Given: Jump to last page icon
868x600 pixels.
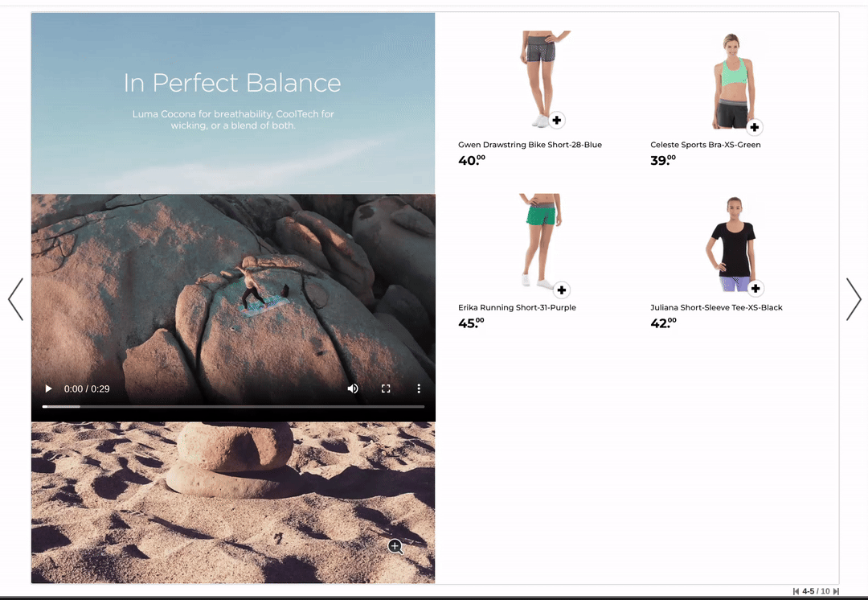Looking at the screenshot, I should 836,592.
